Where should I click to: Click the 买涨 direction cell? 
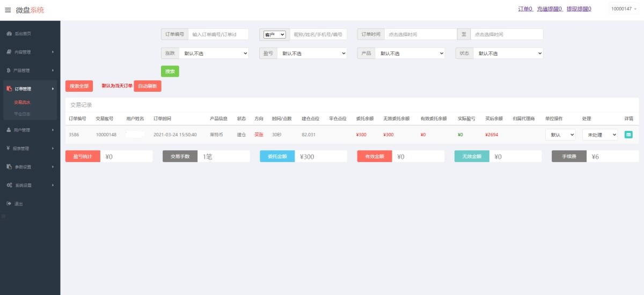coord(259,135)
